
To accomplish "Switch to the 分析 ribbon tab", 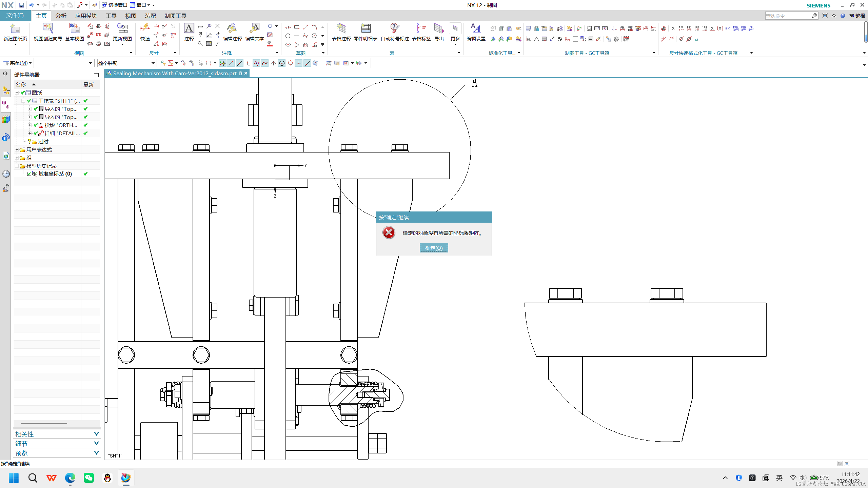I will pyautogui.click(x=61, y=16).
